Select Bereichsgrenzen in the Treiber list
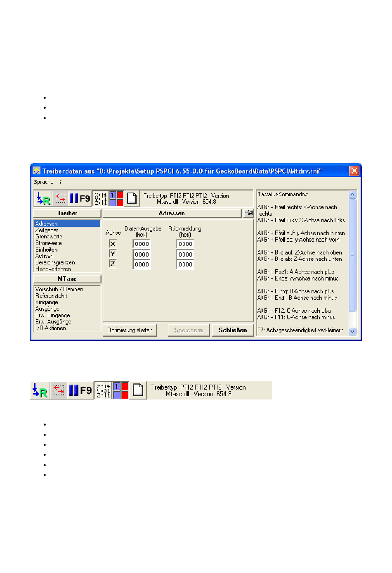Screen dimensions: 392x573 (67, 262)
